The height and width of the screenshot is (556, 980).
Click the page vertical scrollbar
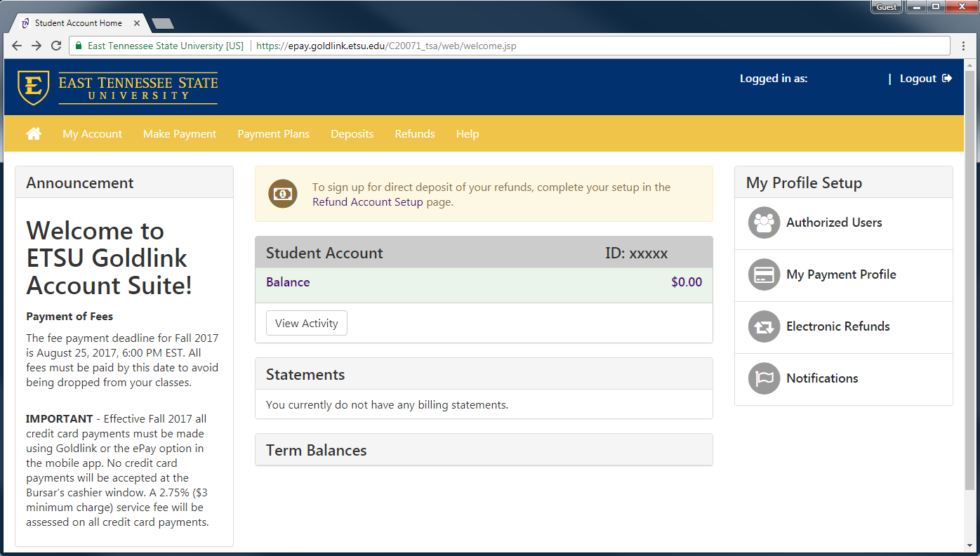[969, 281]
